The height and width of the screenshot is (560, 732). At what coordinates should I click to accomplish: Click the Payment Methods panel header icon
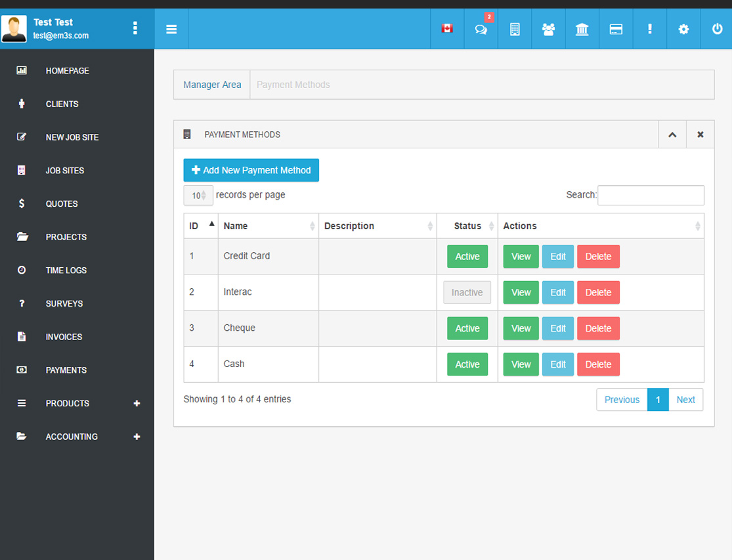[186, 135]
